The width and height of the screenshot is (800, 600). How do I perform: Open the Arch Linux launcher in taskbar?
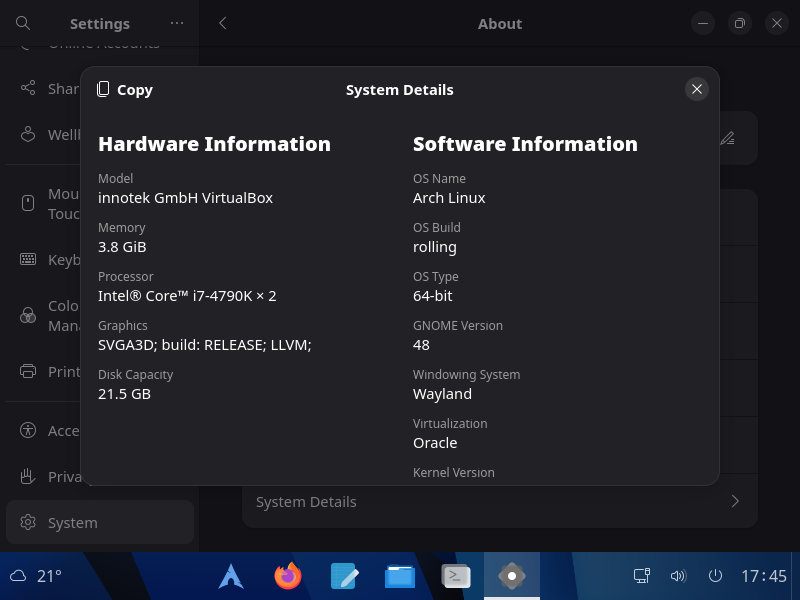[231, 576]
